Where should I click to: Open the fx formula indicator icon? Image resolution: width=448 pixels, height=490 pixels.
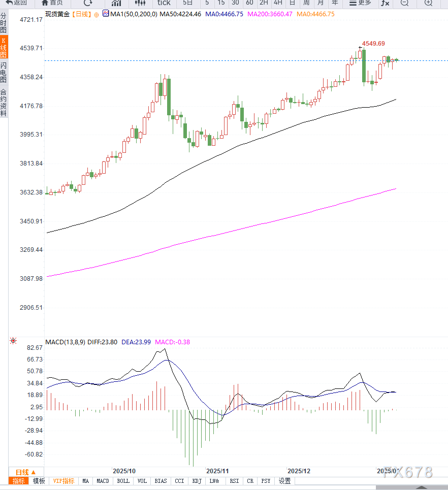385,3
